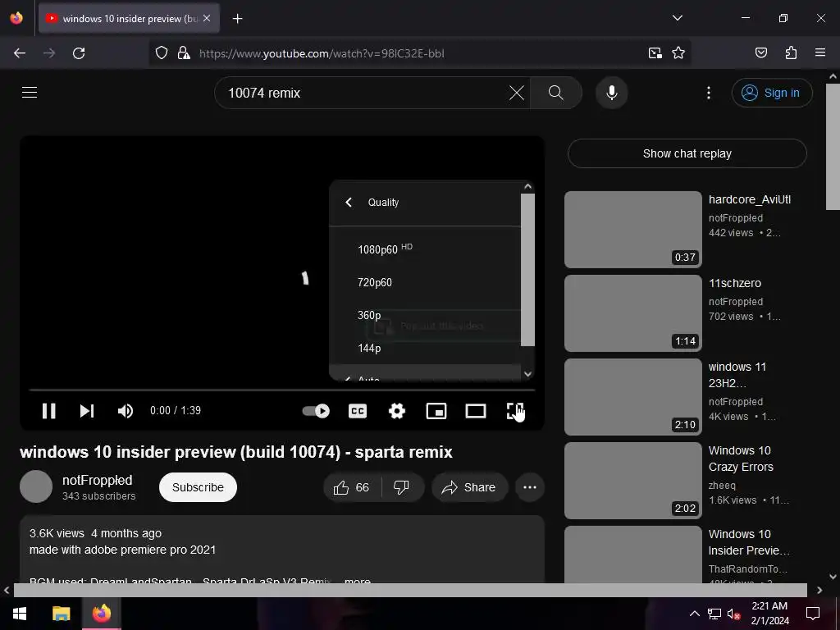Clear the search text with X
Viewport: 840px width, 630px height.
coord(517,93)
